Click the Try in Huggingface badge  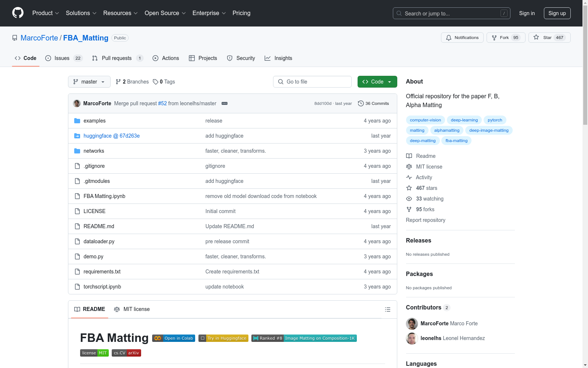[223, 338]
